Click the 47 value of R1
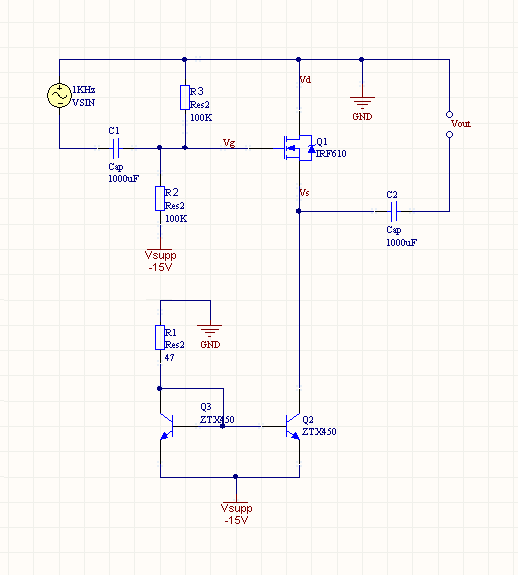518x575 pixels. pyautogui.click(x=169, y=358)
